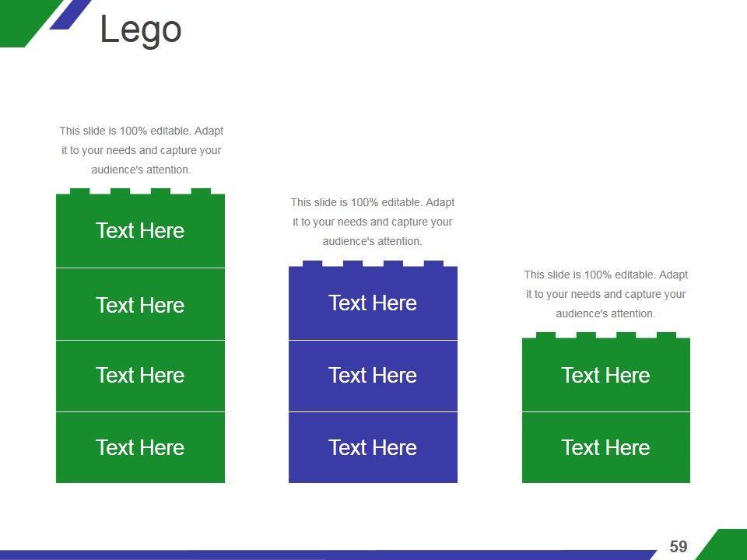Click the bottom block of the four-block green stack
747x560 pixels.
click(140, 447)
